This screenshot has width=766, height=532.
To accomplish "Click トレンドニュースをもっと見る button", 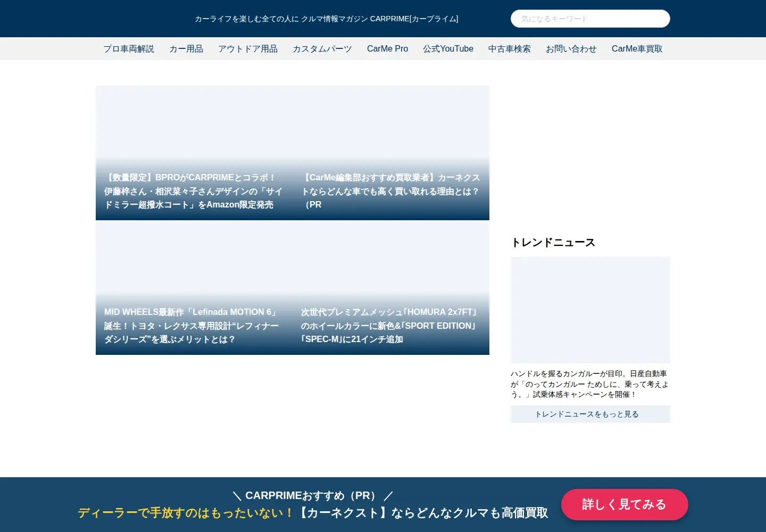I will tap(590, 414).
